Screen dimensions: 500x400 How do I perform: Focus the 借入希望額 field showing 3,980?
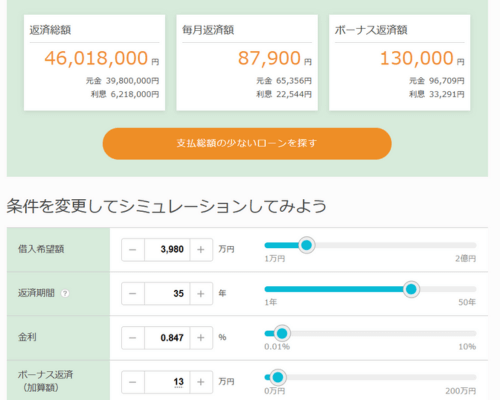(x=167, y=250)
